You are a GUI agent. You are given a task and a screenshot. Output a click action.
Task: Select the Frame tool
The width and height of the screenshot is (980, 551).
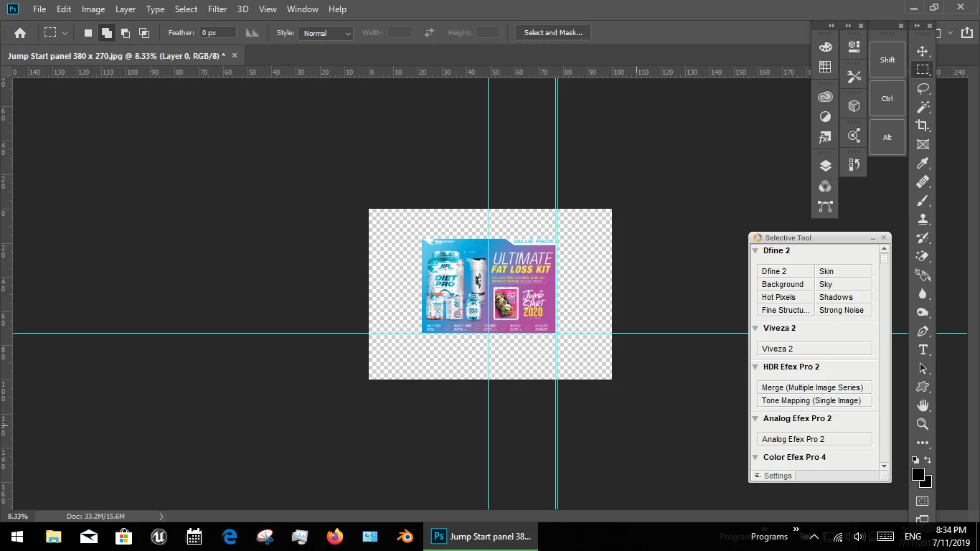[923, 144]
